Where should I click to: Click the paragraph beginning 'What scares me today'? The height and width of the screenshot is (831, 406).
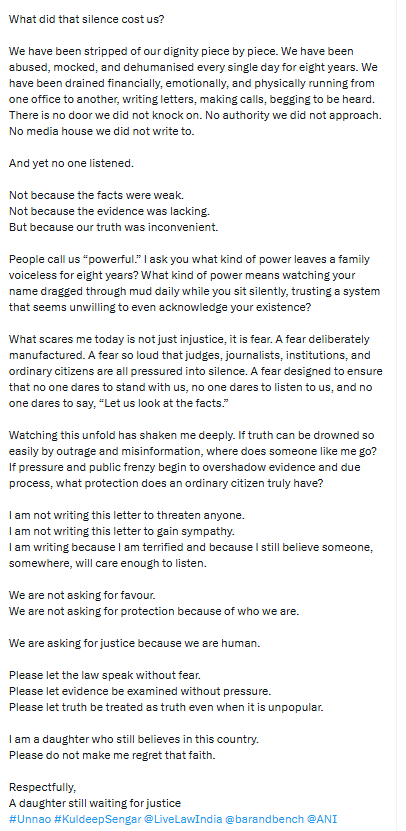click(x=196, y=371)
